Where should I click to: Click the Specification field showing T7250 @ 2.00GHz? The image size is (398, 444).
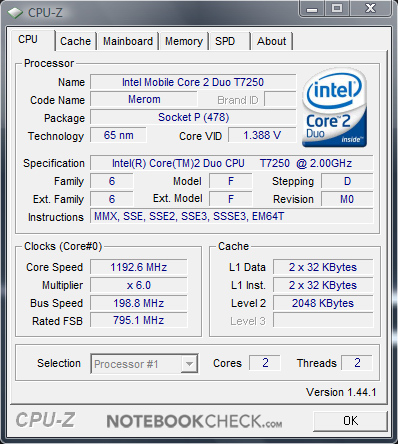232,163
